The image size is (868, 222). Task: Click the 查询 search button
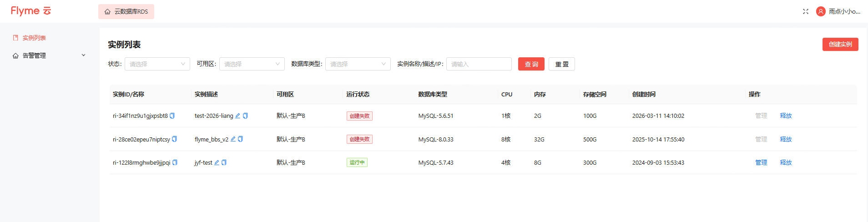[x=531, y=64]
